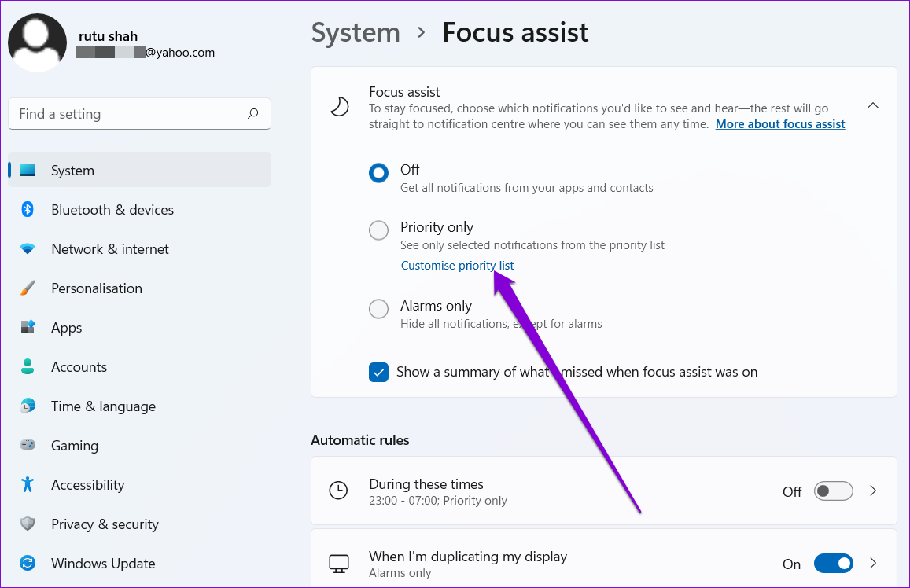The image size is (910, 588).
Task: Click the Find a setting search box
Action: pos(139,114)
